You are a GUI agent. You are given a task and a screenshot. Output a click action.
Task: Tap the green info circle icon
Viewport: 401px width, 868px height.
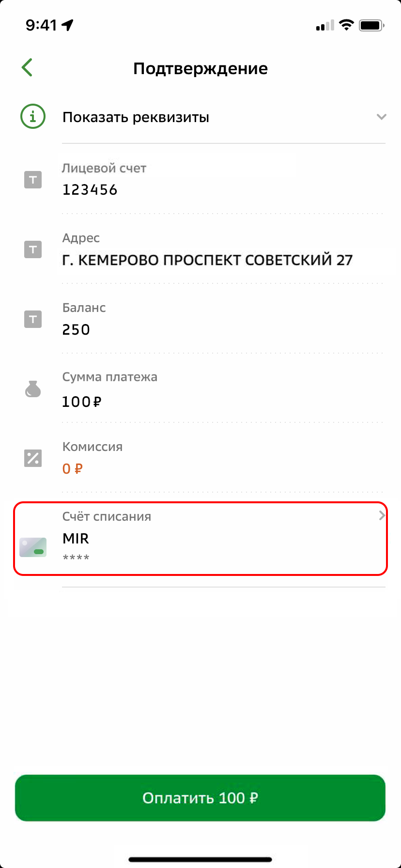coord(33,117)
